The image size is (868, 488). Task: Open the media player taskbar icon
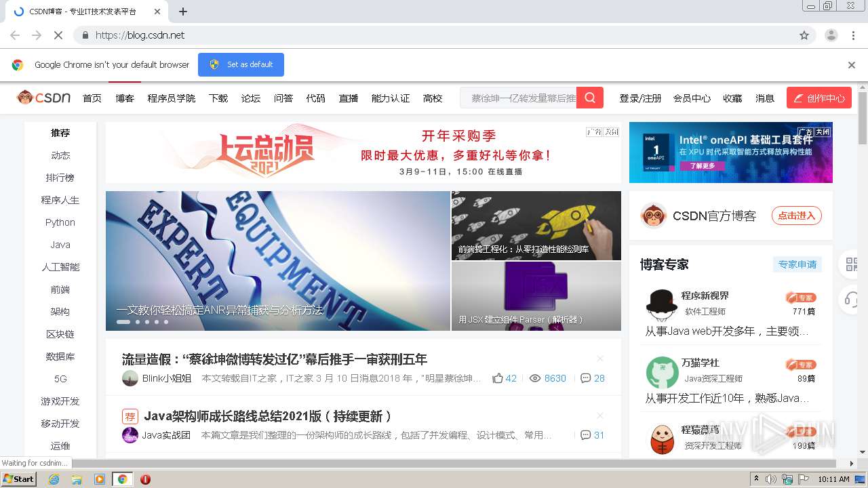(100, 479)
